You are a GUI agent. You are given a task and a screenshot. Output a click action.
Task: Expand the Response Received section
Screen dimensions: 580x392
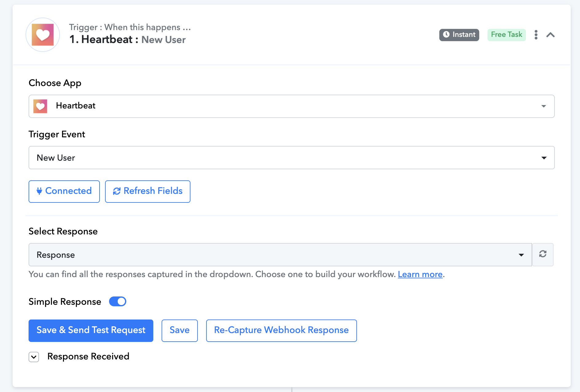click(x=34, y=357)
